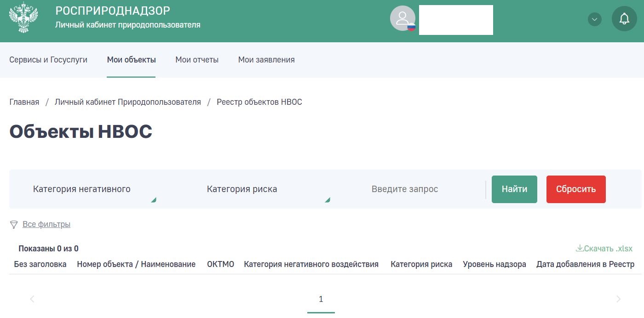Select page 1 in pagination
The image size is (644, 318).
tap(321, 299)
